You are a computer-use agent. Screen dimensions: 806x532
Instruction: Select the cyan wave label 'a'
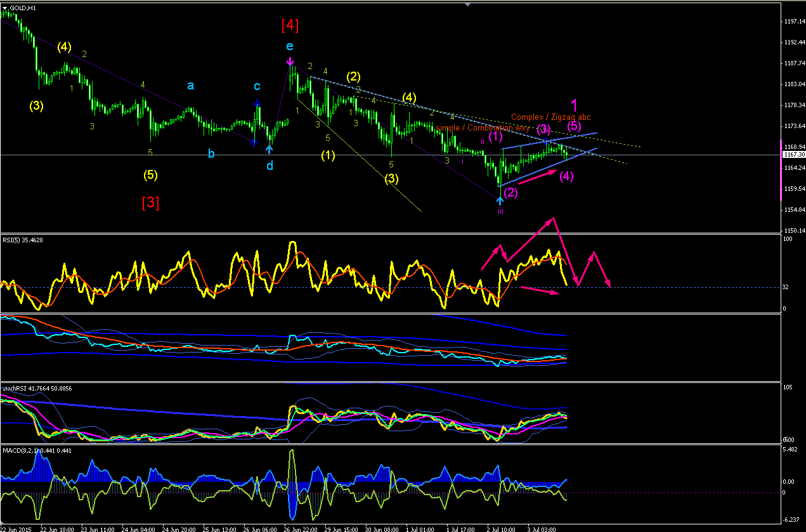190,86
